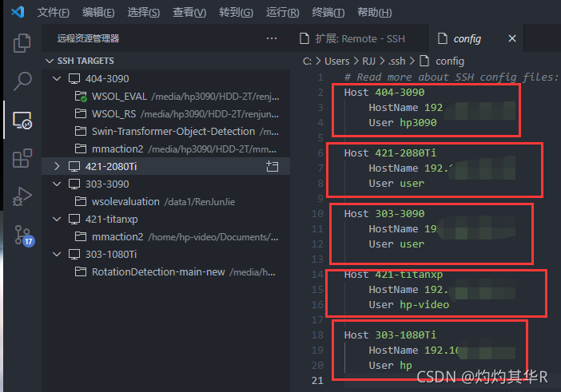Collapse the 421-titanxp host node

pos(57,219)
